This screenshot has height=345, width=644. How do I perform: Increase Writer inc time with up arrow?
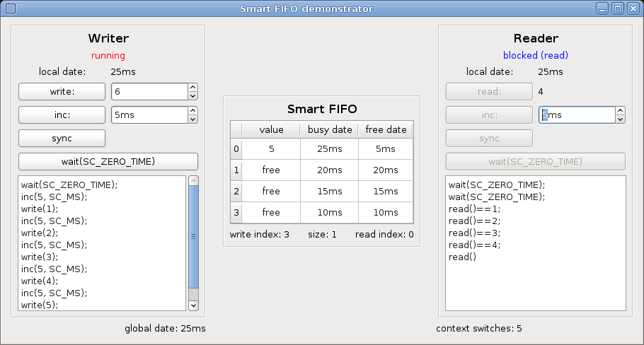193,111
